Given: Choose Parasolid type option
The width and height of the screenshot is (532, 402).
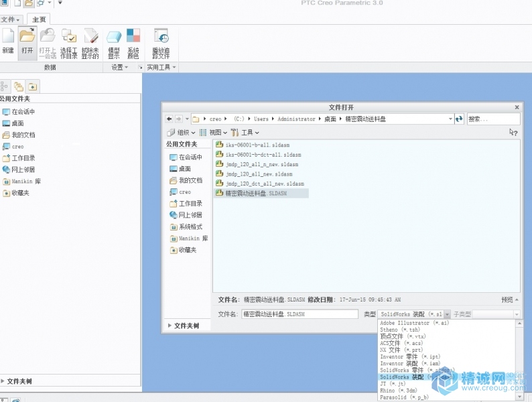Looking at the screenshot, I should click(x=405, y=397).
